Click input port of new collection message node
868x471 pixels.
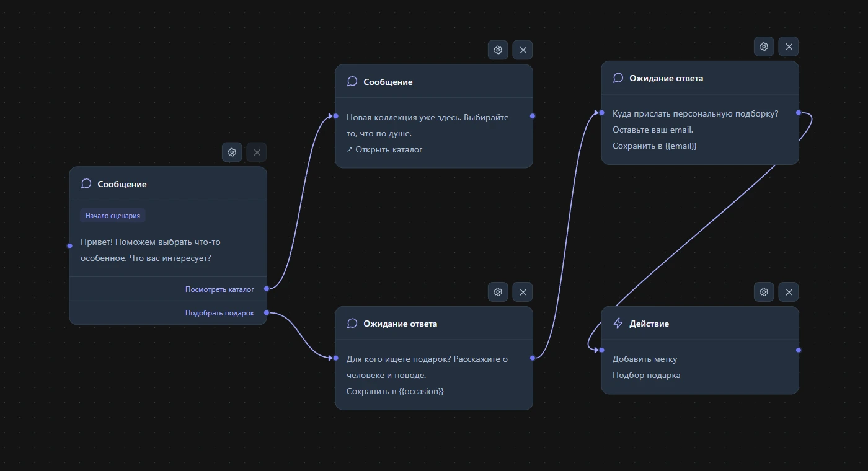pyautogui.click(x=335, y=116)
